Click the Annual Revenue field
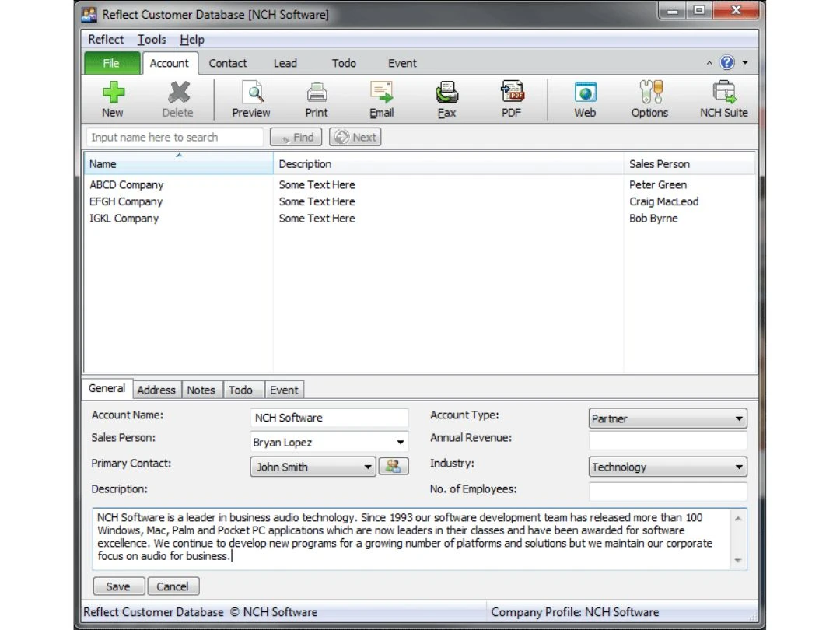840x630 pixels. coord(667,440)
